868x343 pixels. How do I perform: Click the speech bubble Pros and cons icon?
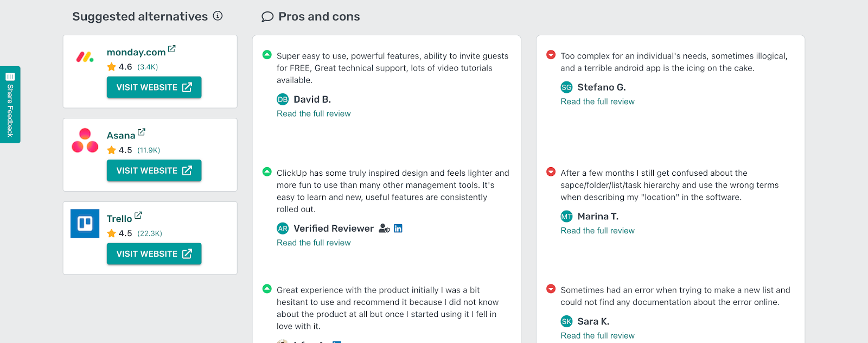(267, 17)
